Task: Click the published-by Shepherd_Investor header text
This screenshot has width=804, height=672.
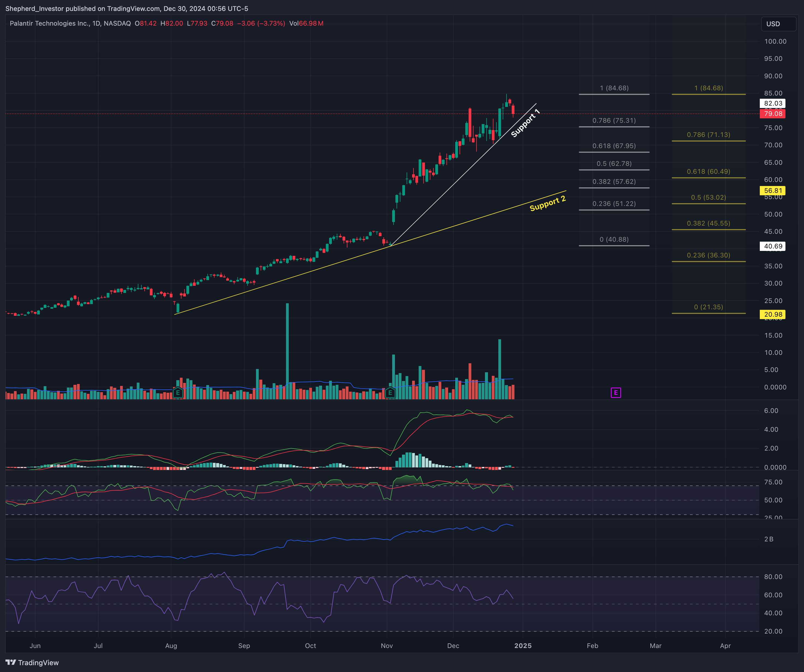Action: click(127, 8)
